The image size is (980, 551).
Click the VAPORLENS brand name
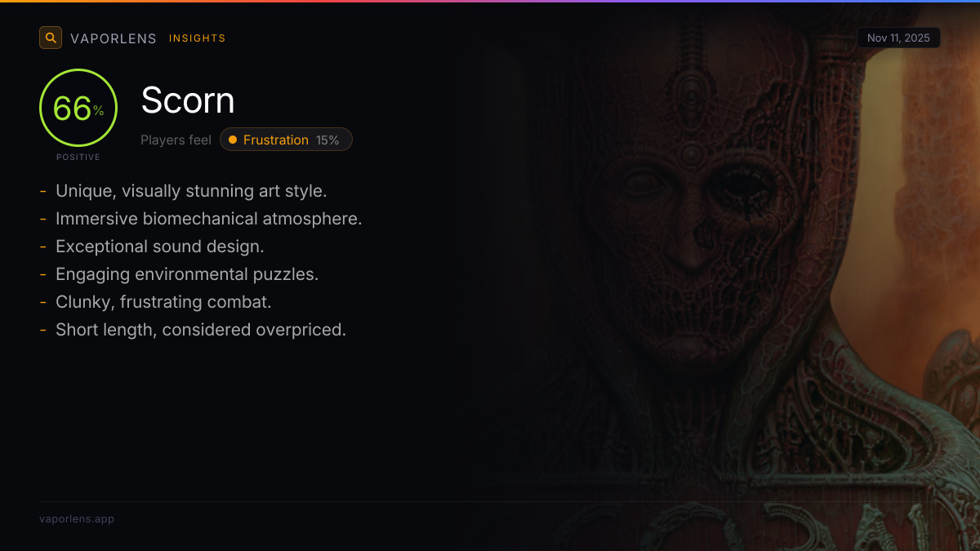tap(114, 38)
